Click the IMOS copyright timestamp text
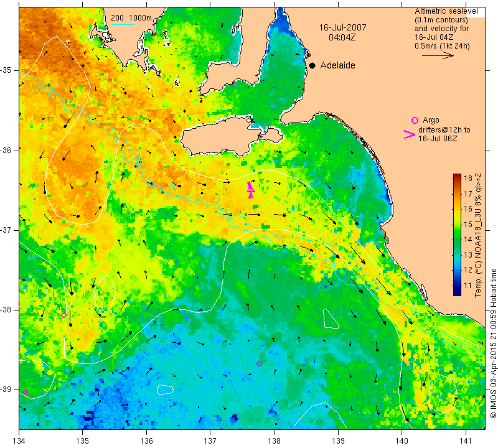Viewport: 498px width, 448px height. pos(493,343)
